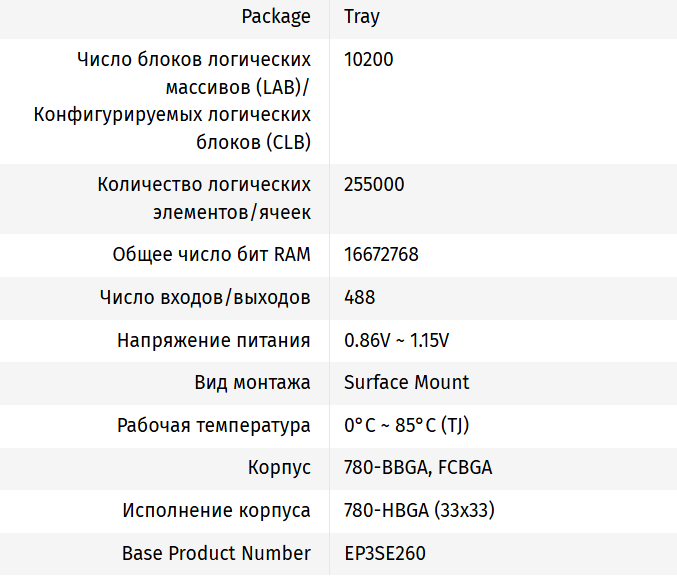Viewport: 677px width, 577px height.
Task: Click the 'Общее число бит RAM' label
Action: pyautogui.click(x=211, y=255)
